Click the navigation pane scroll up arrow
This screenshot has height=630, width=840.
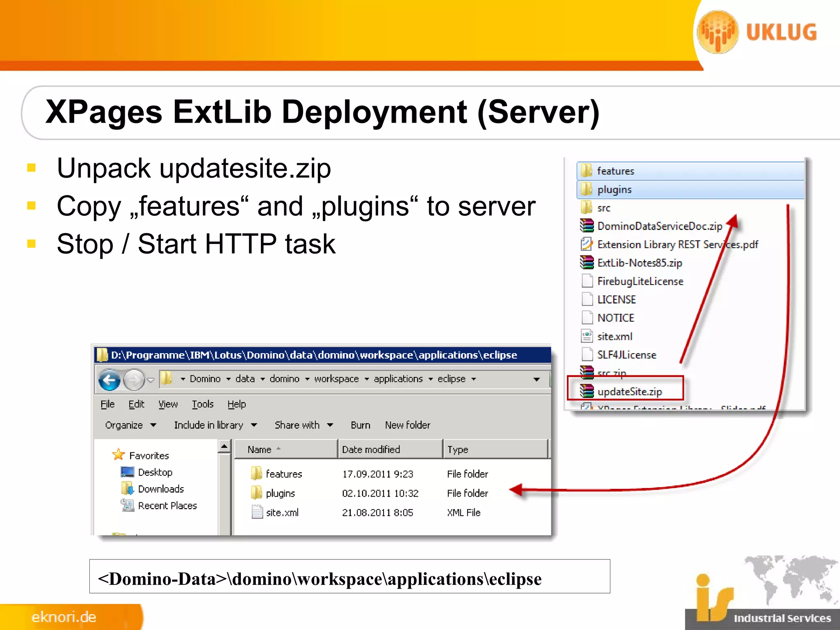pos(224,446)
